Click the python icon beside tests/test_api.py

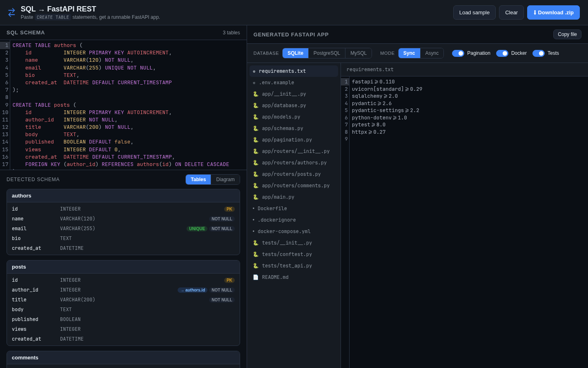(x=256, y=266)
